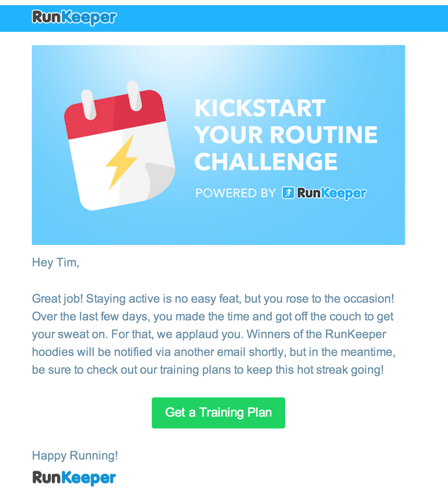Click the Great job! paragraph opening
Screen dimensions: 448x501
pos(57,299)
